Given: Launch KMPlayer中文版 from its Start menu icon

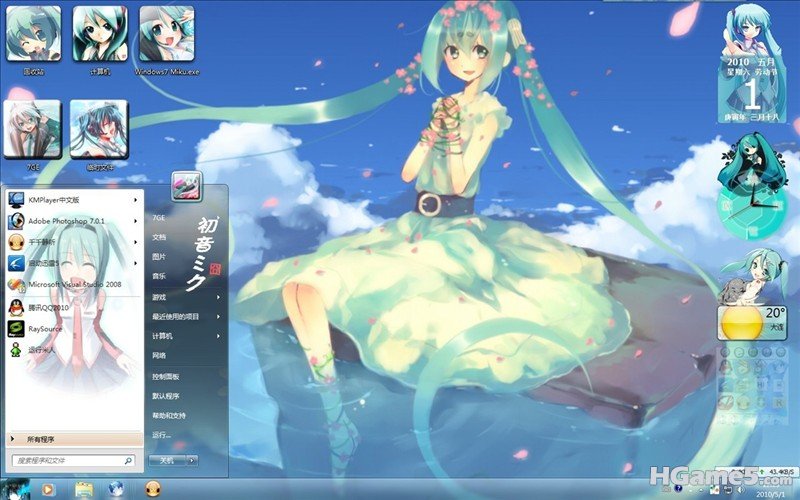Looking at the screenshot, I should (16, 199).
